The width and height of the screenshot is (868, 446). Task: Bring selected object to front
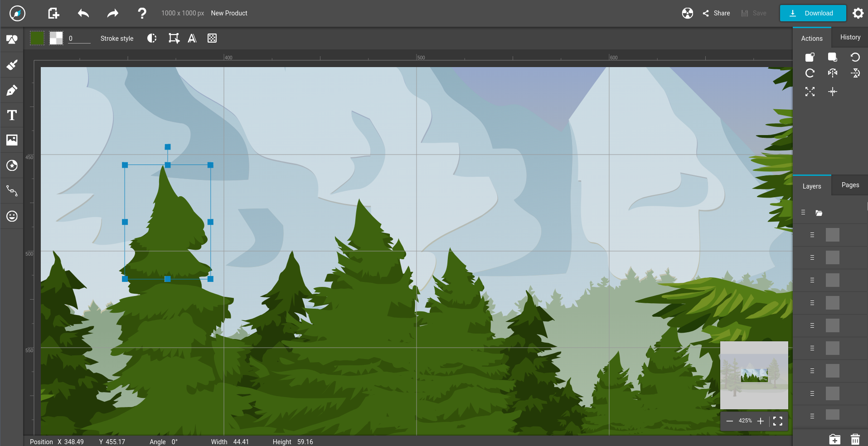click(810, 57)
